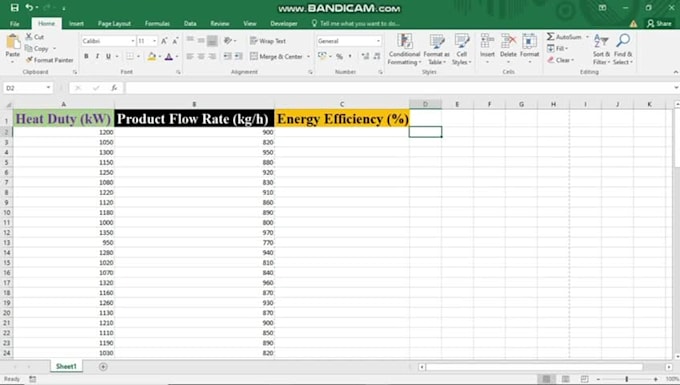Open the Calibri font name dropdown
Viewport: 680px width, 385px height.
(x=133, y=41)
